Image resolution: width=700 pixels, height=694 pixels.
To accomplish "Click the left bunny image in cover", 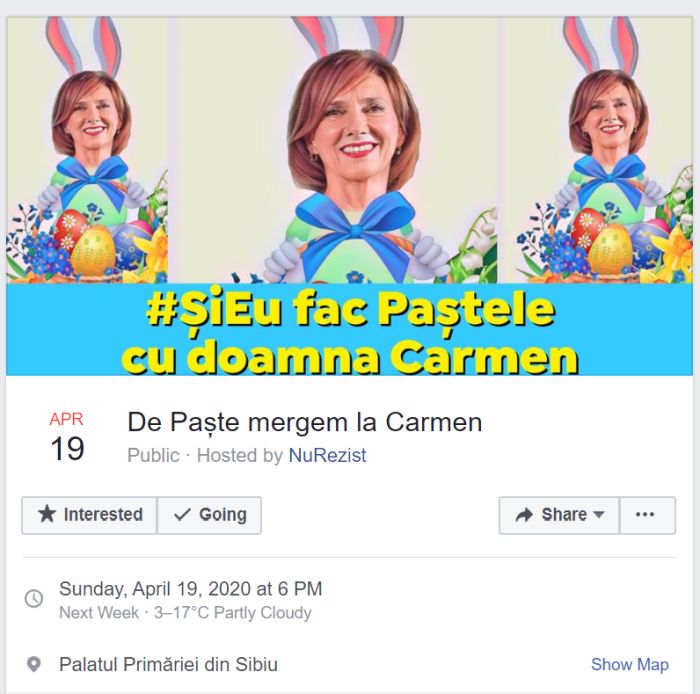I will click(x=87, y=150).
